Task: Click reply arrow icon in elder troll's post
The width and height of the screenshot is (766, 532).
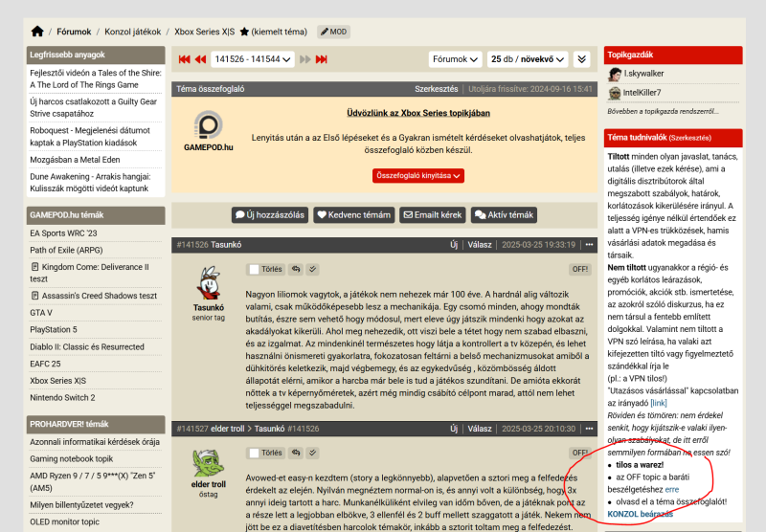Action: [x=296, y=453]
